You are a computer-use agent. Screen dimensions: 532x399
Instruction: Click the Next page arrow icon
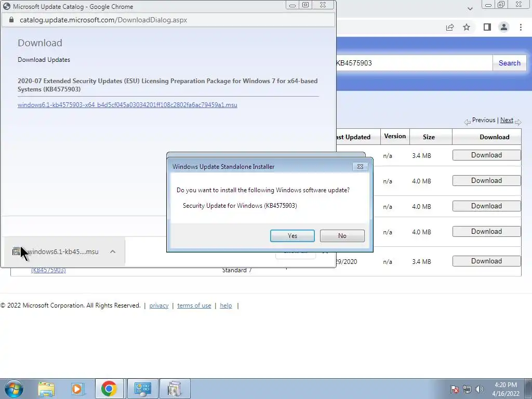coord(518,122)
